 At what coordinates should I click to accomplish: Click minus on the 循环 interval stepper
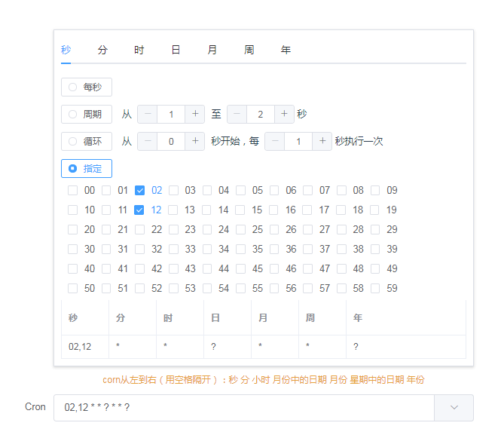point(275,141)
